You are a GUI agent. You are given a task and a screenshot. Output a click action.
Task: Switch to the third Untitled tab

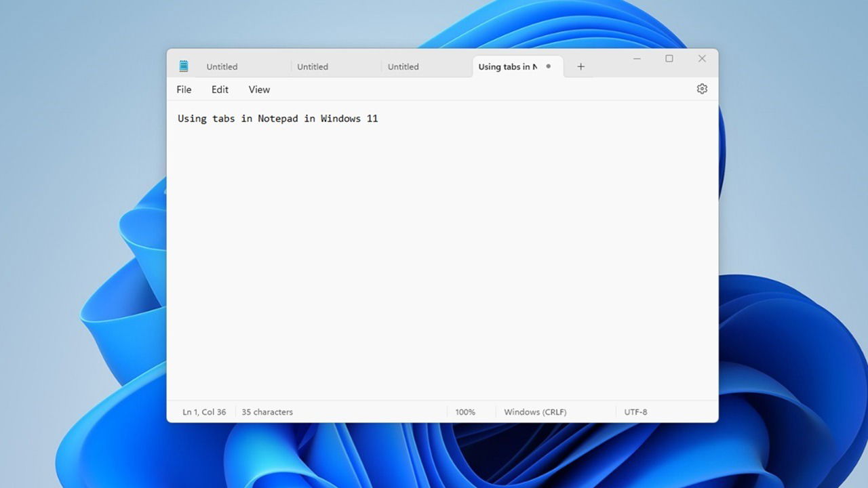pos(403,66)
